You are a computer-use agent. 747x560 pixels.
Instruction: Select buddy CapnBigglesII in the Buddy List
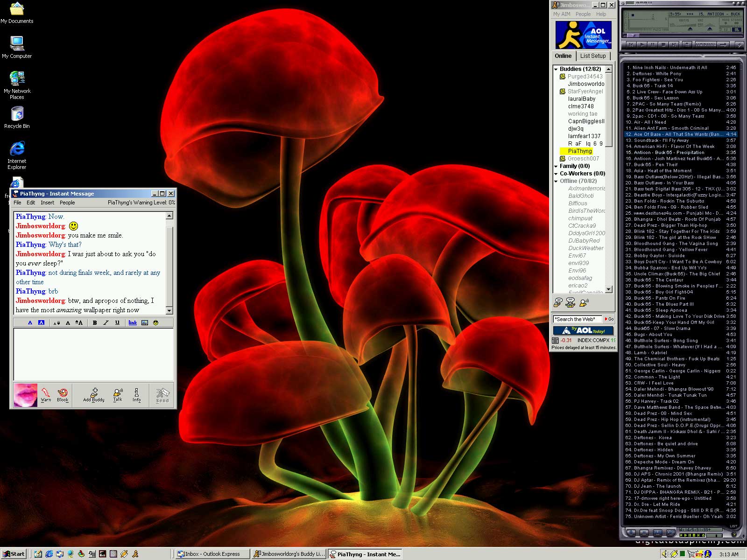click(586, 121)
